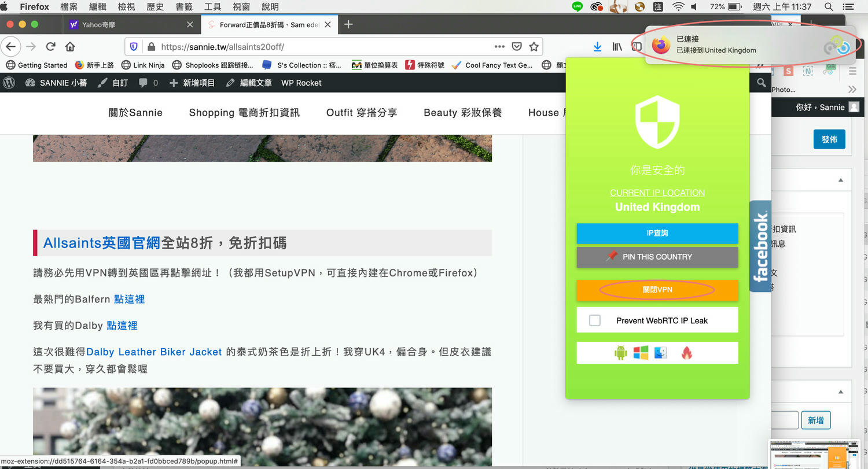The width and height of the screenshot is (868, 469).
Task: Close the Yahoo奇摩 tab
Action: click(x=190, y=25)
